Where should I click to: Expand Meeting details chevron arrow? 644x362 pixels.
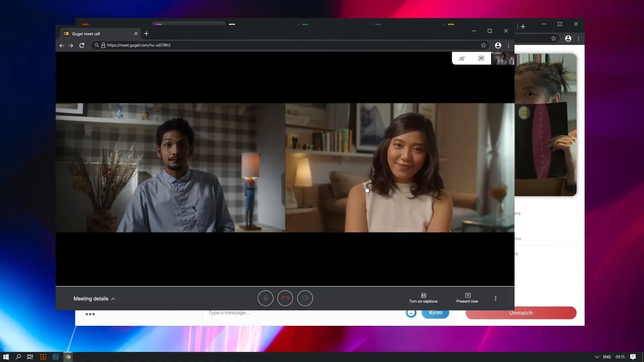(x=112, y=299)
